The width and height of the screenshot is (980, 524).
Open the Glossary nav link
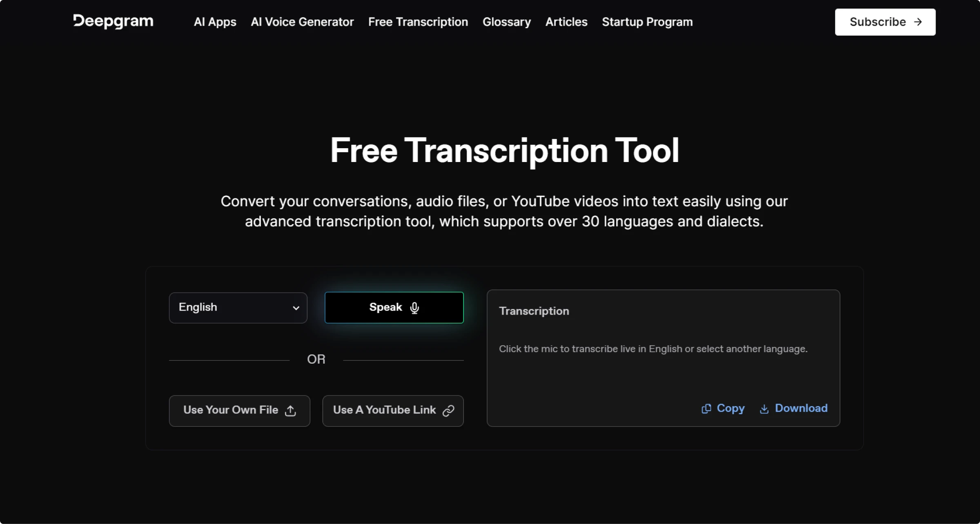(507, 22)
